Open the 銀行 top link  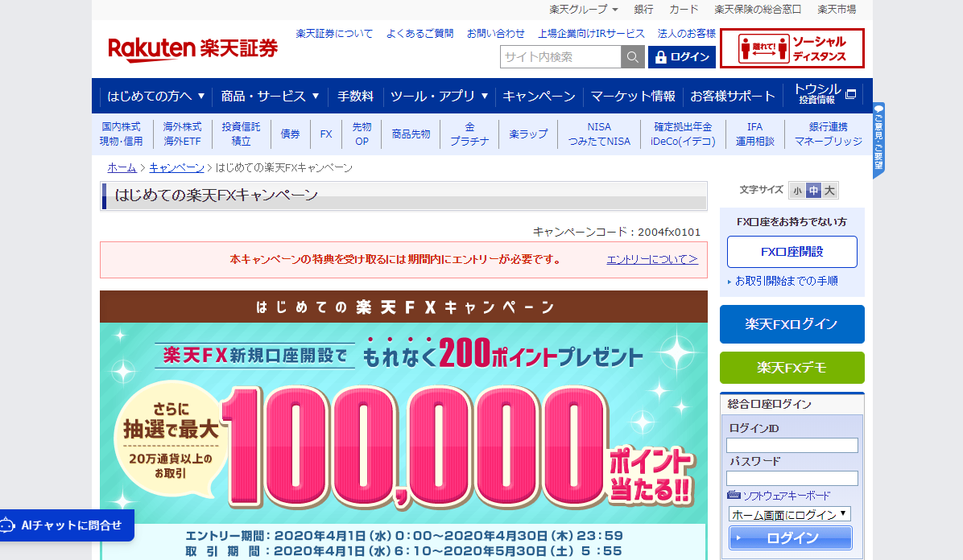643,9
